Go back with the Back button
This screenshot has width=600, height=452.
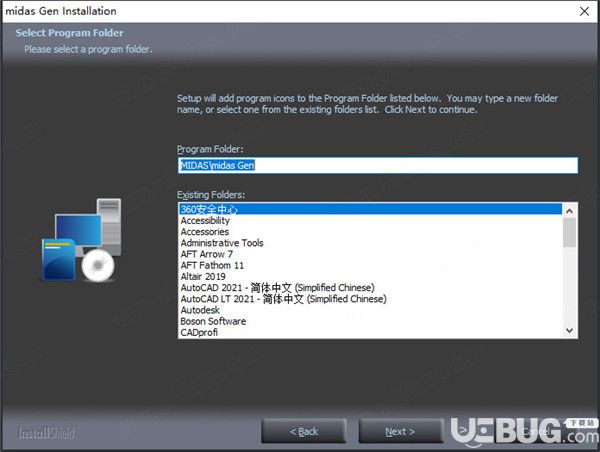pos(304,431)
